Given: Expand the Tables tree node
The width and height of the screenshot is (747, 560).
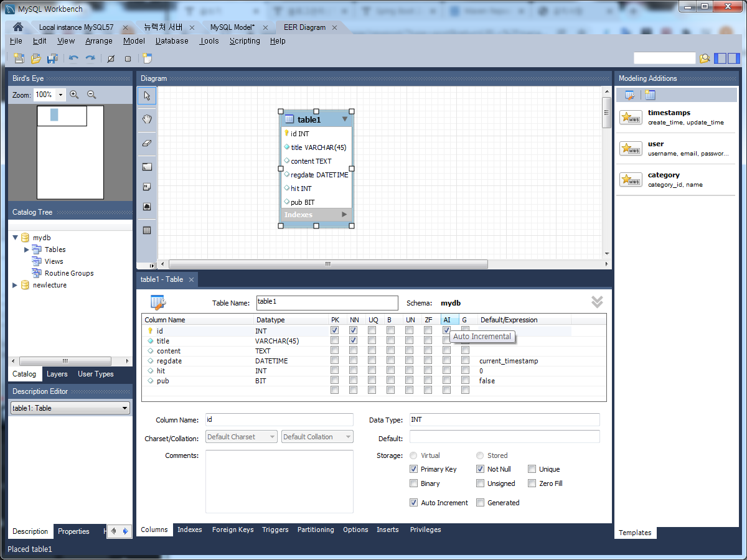Looking at the screenshot, I should pyautogui.click(x=27, y=250).
